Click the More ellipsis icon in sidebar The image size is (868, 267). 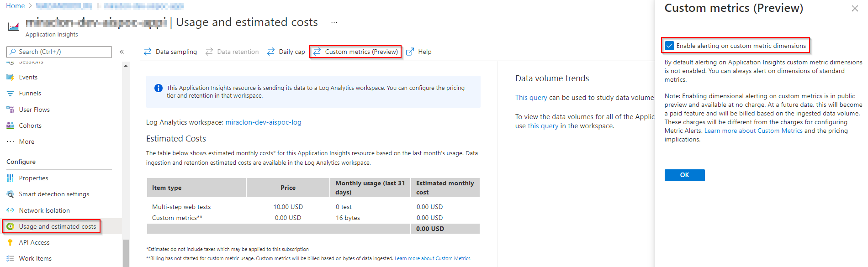11,141
